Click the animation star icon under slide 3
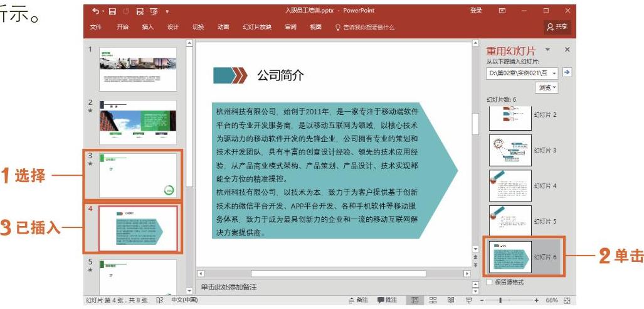This screenshot has width=644, height=309. [x=90, y=163]
